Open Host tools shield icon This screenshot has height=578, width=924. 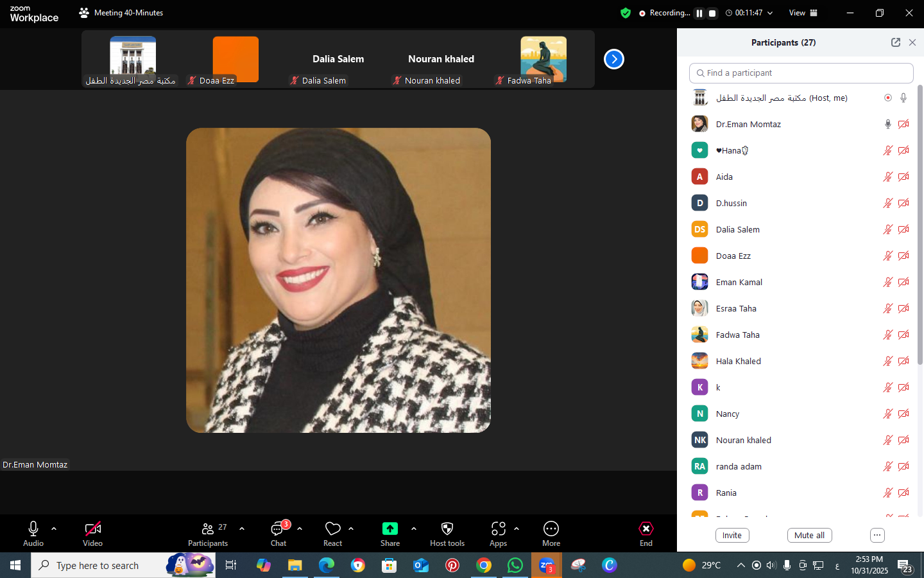[447, 529]
